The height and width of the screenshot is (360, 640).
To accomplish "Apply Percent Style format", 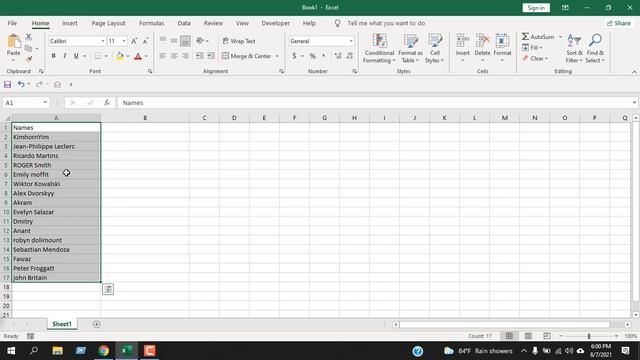I will coord(313,56).
